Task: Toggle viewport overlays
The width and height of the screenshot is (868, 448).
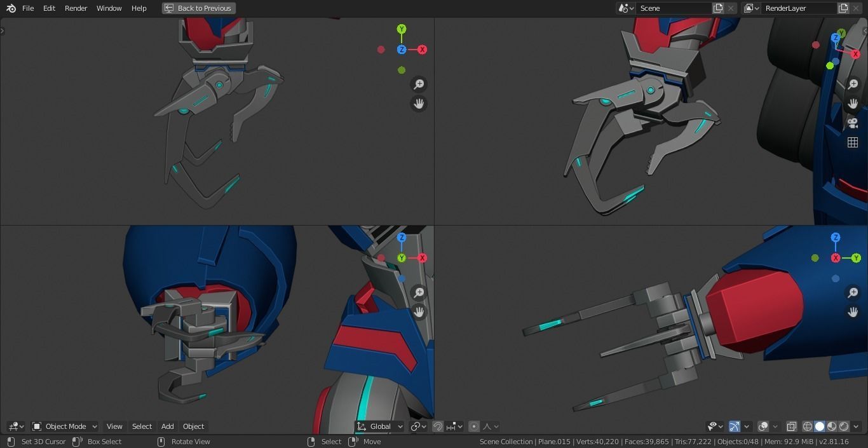Action: [763, 426]
